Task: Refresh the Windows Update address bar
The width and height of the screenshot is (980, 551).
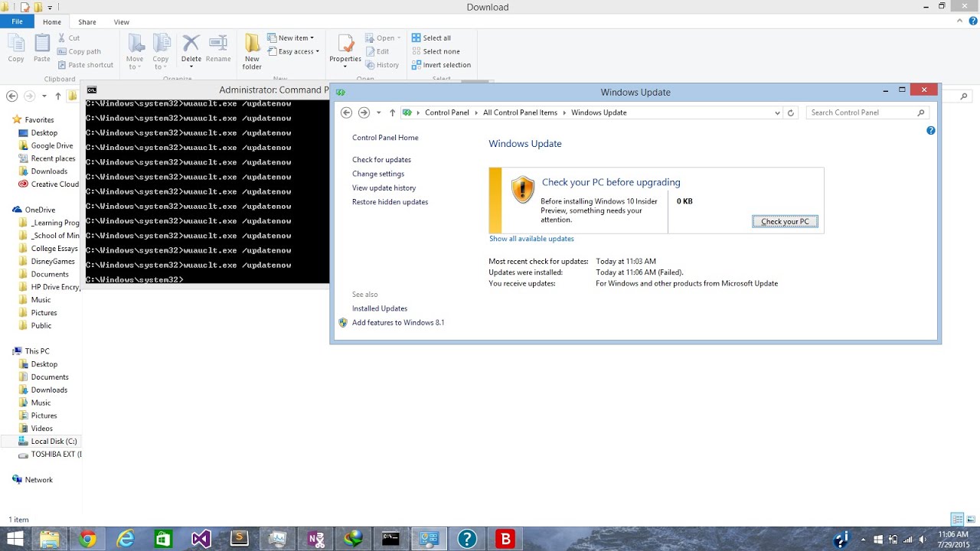Action: coord(791,112)
